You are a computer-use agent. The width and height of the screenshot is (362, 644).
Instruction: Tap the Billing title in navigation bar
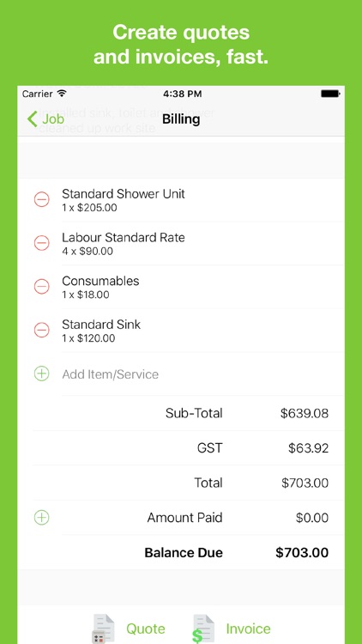pyautogui.click(x=181, y=119)
